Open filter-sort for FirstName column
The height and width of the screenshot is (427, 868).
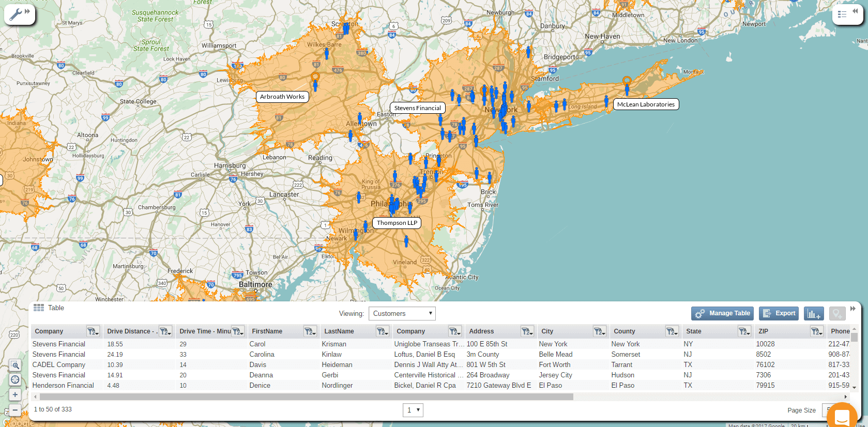tap(310, 331)
